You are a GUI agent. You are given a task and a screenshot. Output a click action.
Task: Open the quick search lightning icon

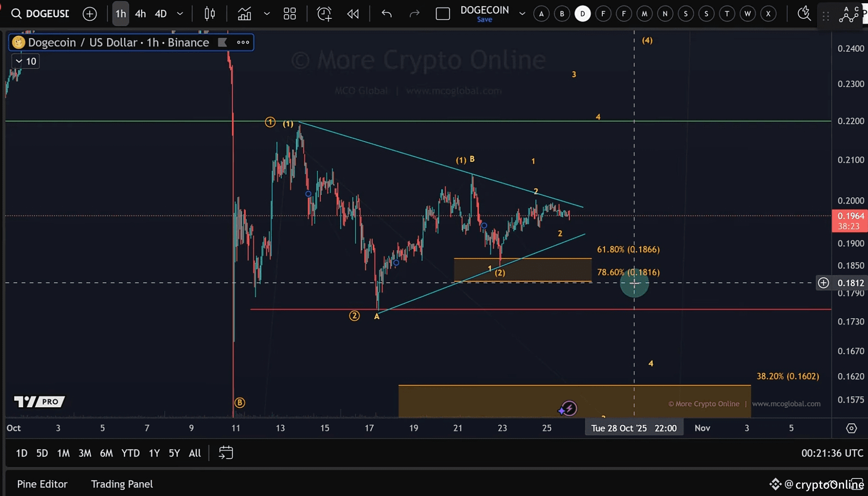click(804, 14)
